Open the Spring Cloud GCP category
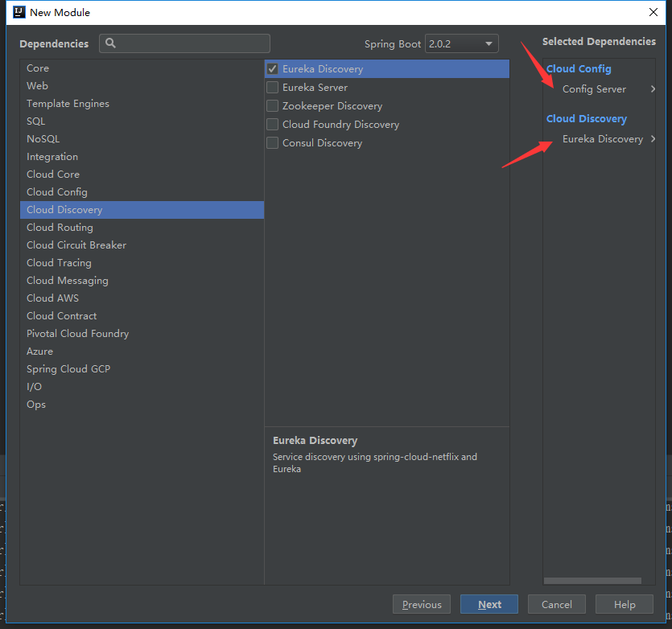672x629 pixels. (x=142, y=369)
